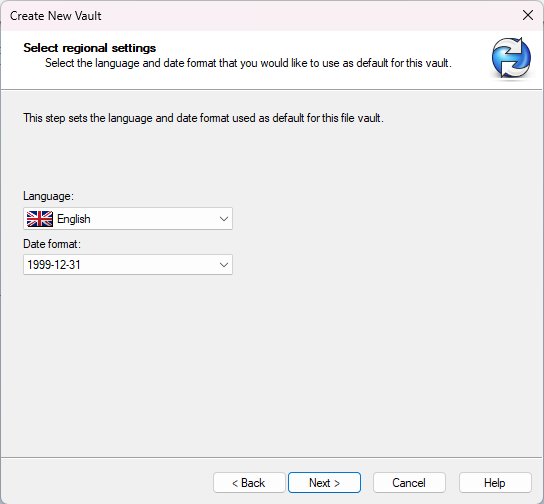Click the 'Select regional settings' heading
The height and width of the screenshot is (504, 544).
coord(90,48)
